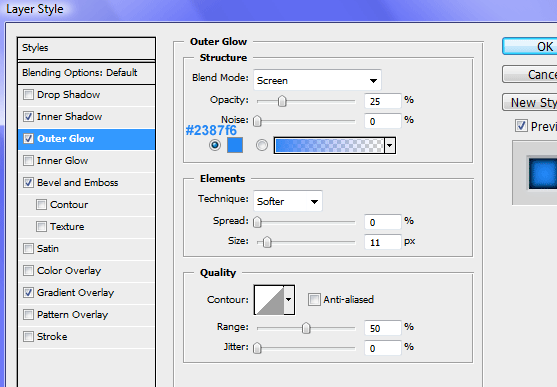Open the glow gradient editor bar
Screen dimensions: 557x387
pyautogui.click(x=329, y=145)
